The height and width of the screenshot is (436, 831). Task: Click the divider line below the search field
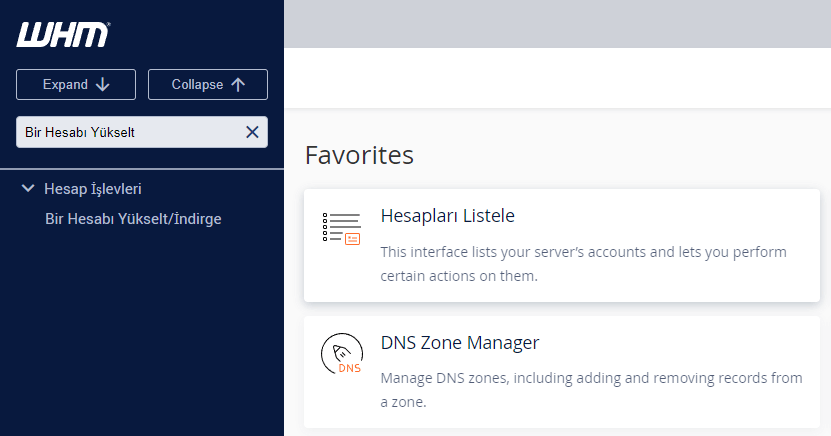click(x=142, y=169)
